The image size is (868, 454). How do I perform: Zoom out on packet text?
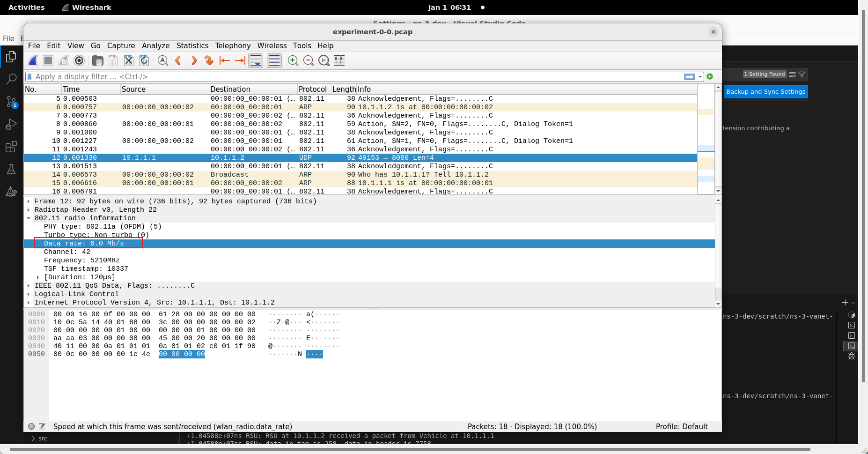pyautogui.click(x=309, y=60)
